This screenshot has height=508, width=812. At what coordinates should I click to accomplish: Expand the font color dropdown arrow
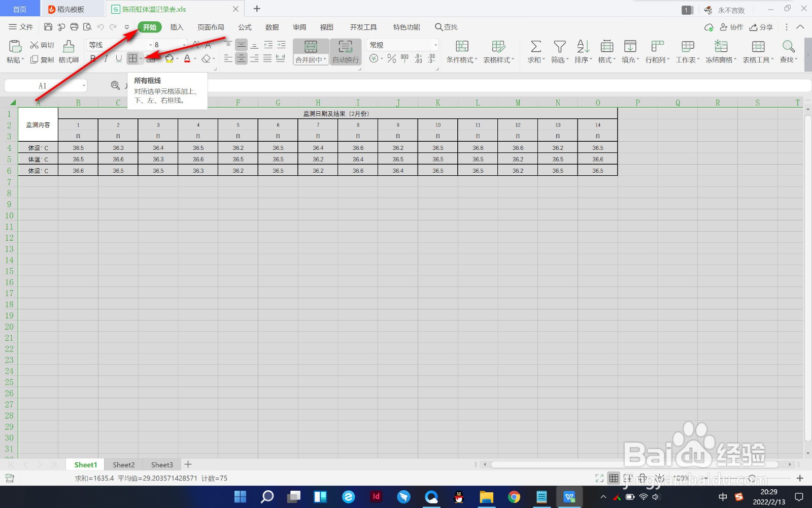pyautogui.click(x=195, y=59)
